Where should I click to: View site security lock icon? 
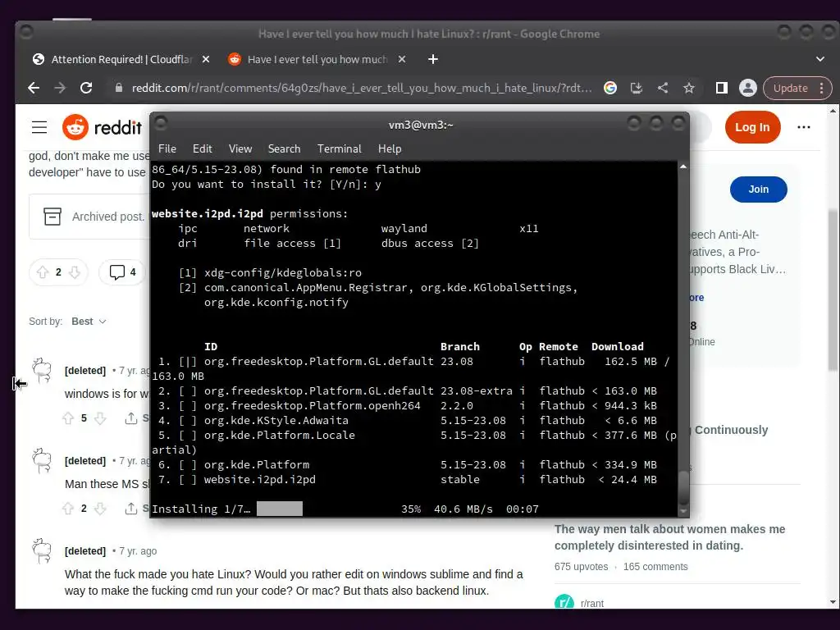pos(119,88)
